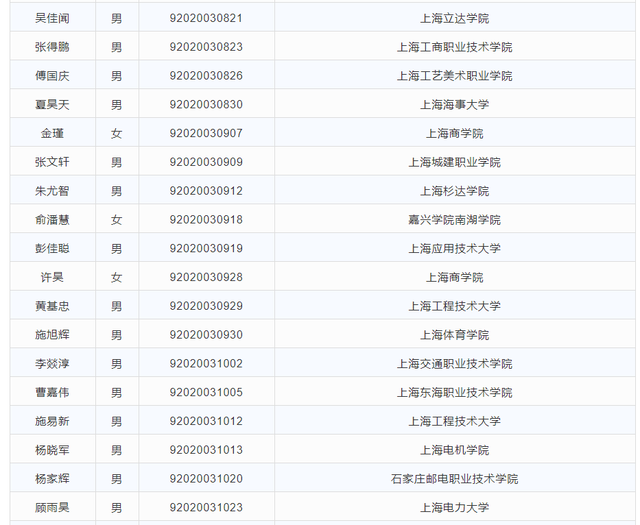Select gender 男 in 吴佳闻 row
640x525 pixels.
pyautogui.click(x=117, y=18)
